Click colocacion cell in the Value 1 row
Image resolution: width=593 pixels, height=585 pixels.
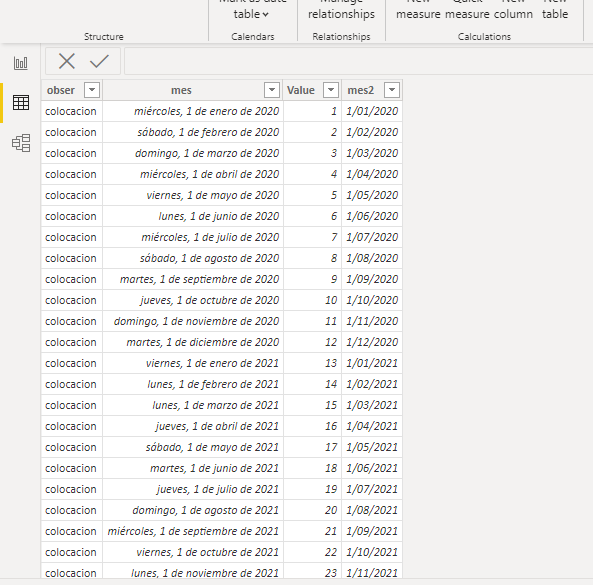71,111
